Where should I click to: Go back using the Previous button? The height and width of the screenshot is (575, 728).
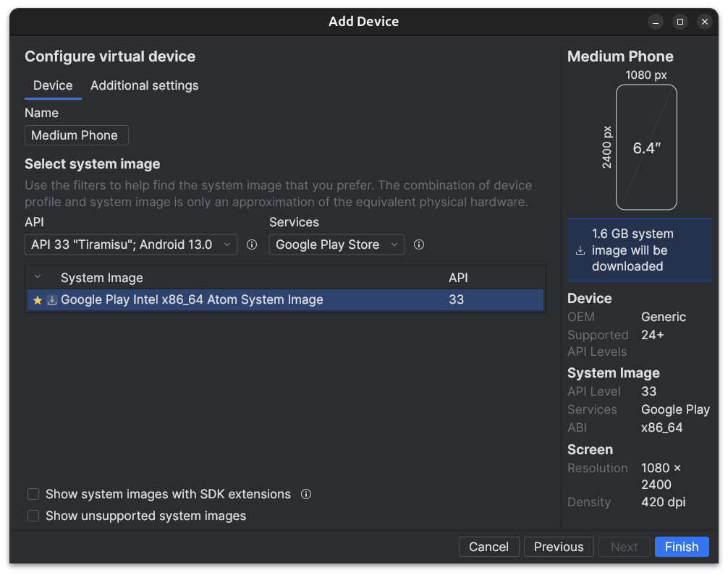click(x=558, y=547)
